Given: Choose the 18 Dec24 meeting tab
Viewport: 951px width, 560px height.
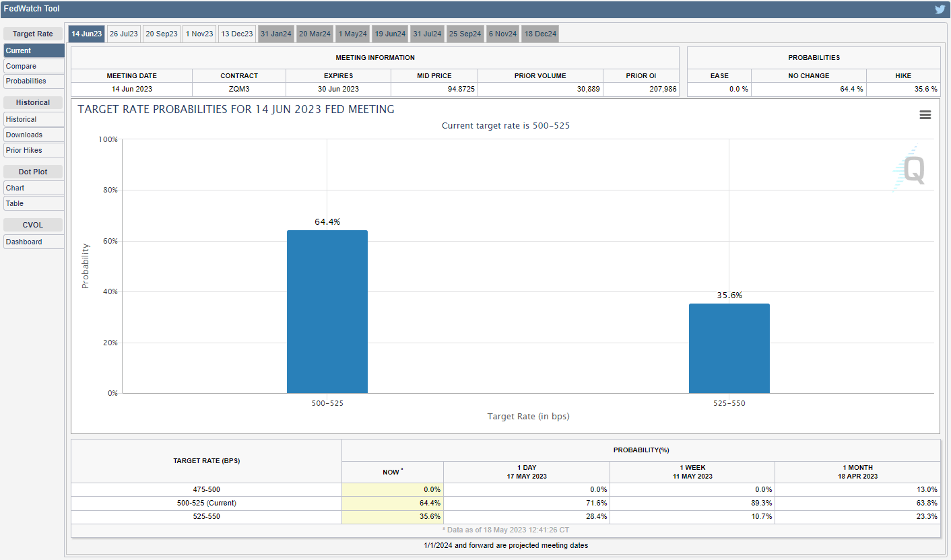Looking at the screenshot, I should click(539, 34).
